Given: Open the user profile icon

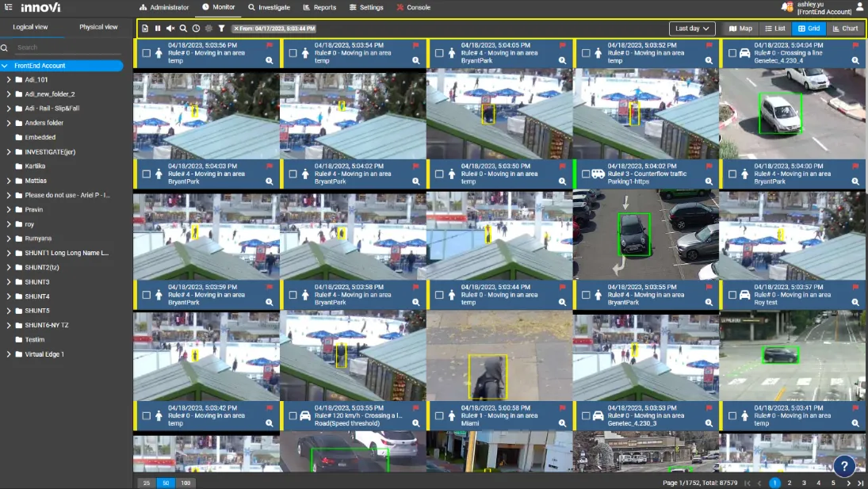Looking at the screenshot, I should [x=860, y=7].
